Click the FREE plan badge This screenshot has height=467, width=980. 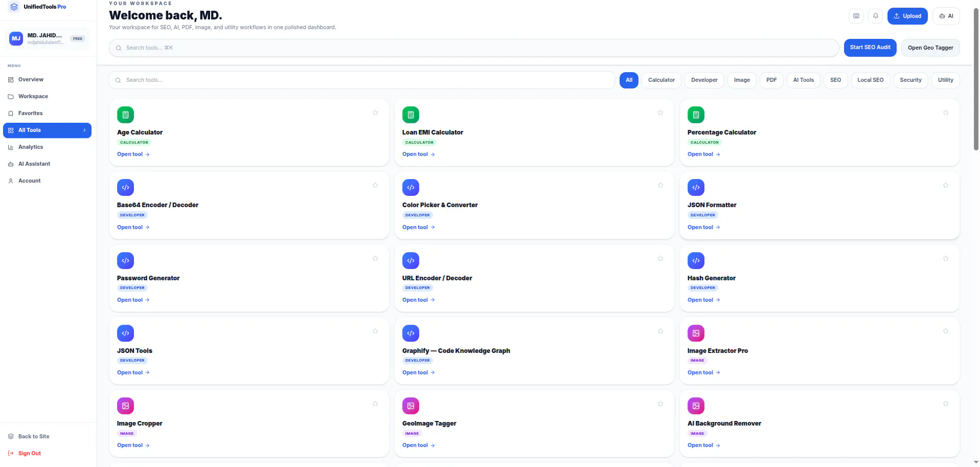[78, 38]
